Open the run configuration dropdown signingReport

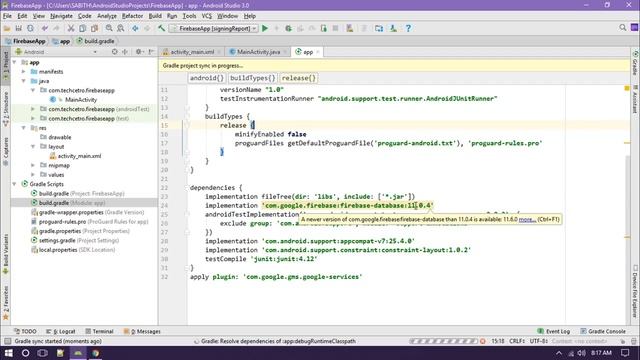tap(213, 29)
